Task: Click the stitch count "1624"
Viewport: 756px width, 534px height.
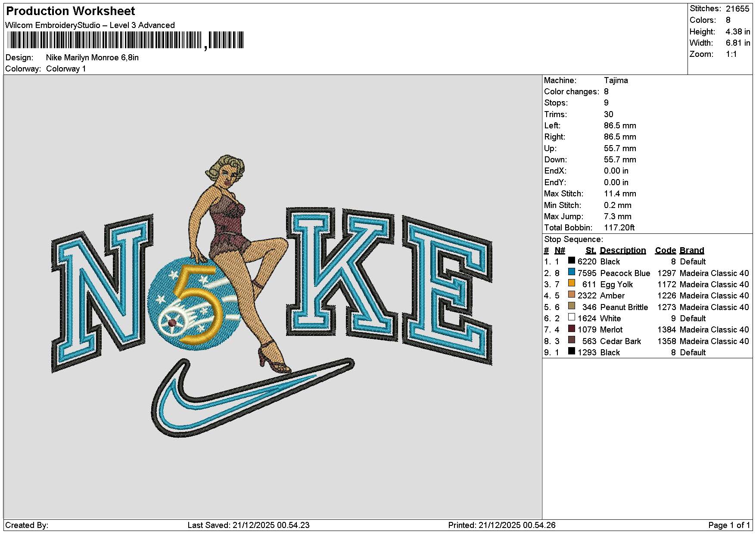Action: coord(587,319)
